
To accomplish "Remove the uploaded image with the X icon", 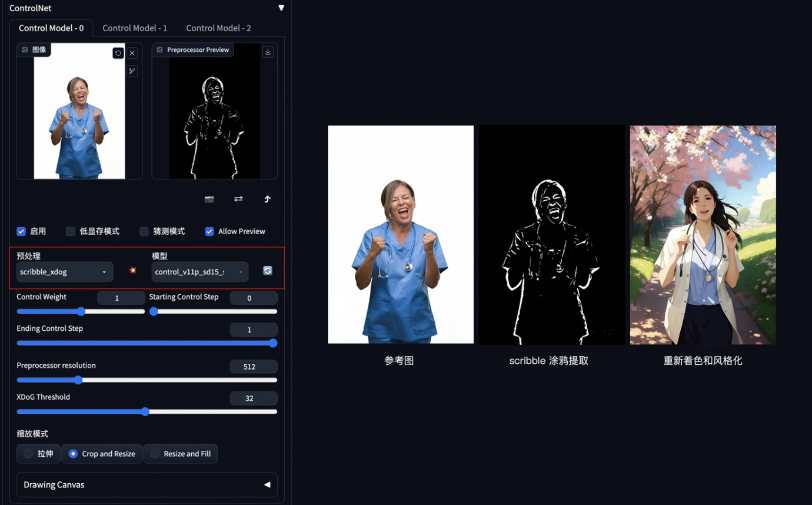I will point(132,53).
